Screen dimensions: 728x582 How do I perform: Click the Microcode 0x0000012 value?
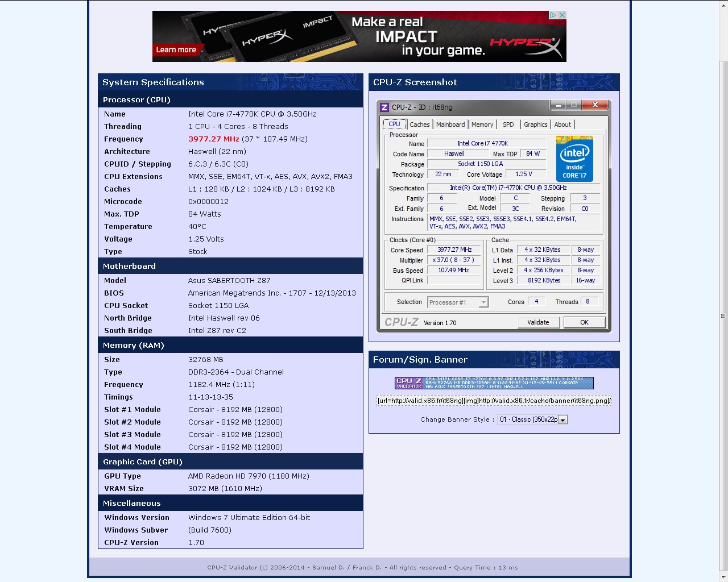[x=208, y=202]
